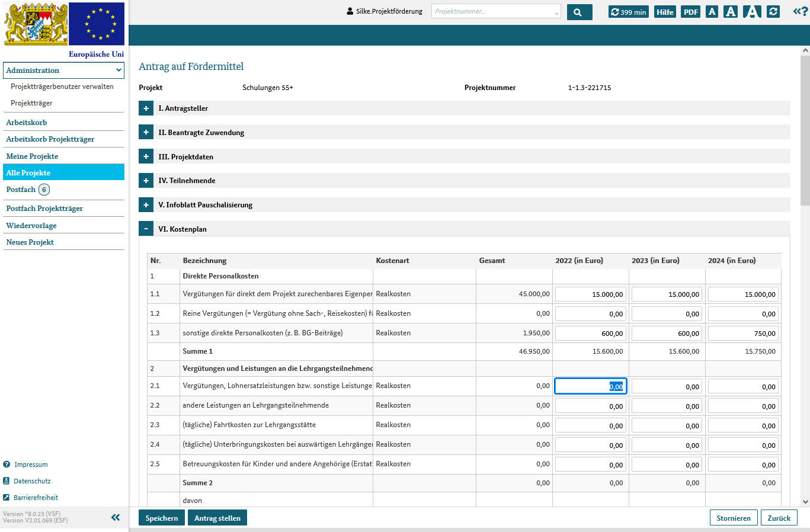Expand section IV. Teilnehmende
Image resolution: width=810 pixels, height=532 pixels.
tap(146, 181)
